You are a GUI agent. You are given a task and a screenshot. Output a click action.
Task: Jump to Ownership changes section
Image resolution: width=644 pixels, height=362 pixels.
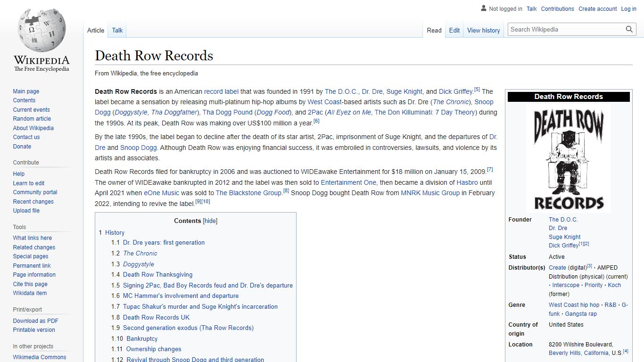[154, 349]
